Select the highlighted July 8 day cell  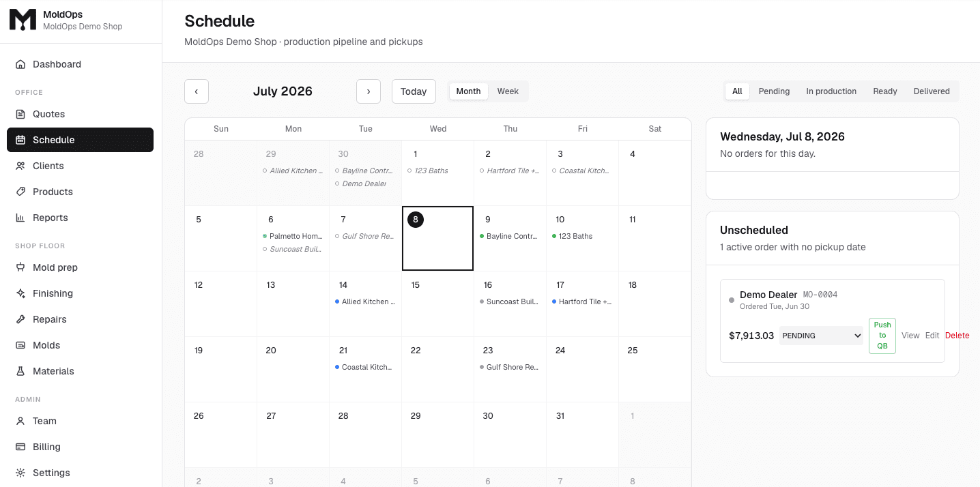437,239
